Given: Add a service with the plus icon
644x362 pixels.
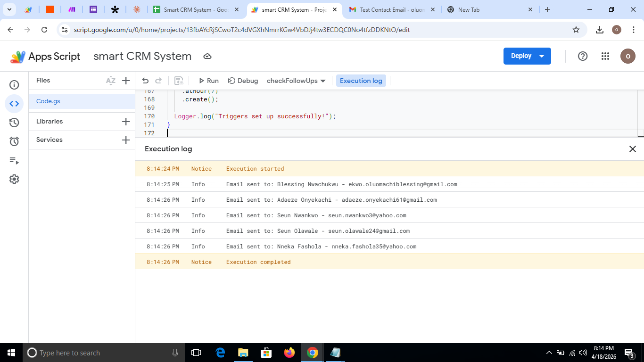Looking at the screenshot, I should pos(126,140).
